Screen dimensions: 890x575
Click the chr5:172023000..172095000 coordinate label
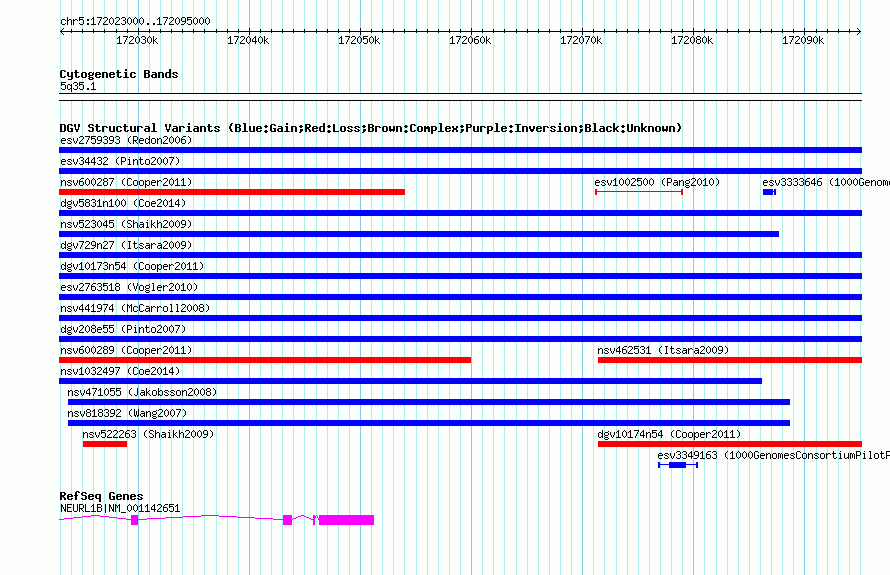(135, 21)
